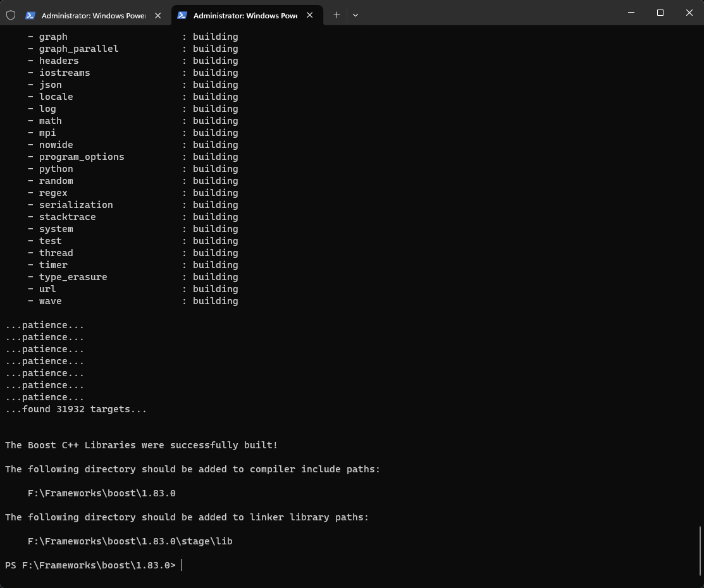Click the active tab's PowerShell icon
Screen dimensions: 704x588
182,15
